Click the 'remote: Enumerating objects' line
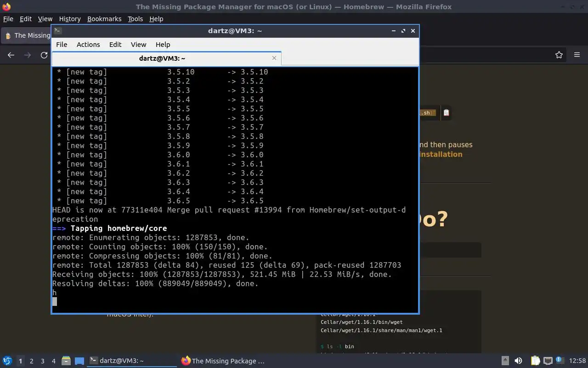 pyautogui.click(x=151, y=238)
